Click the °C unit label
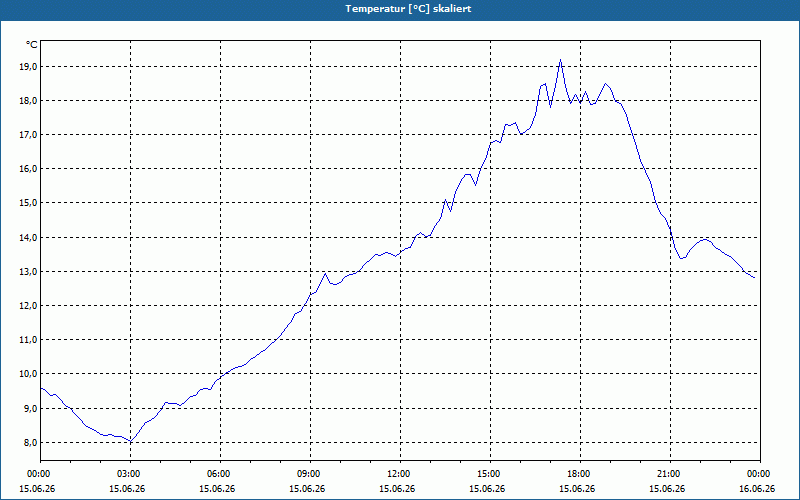The image size is (800, 500). [32, 45]
